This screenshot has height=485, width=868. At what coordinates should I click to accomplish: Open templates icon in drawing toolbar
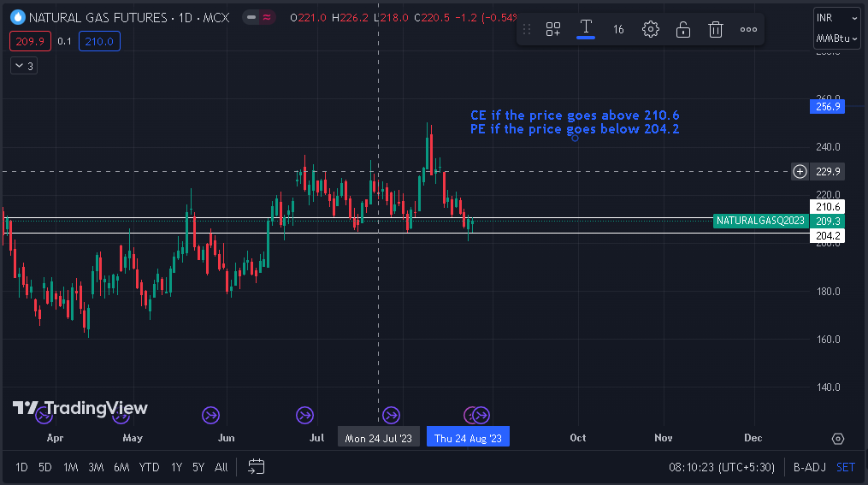pyautogui.click(x=553, y=29)
